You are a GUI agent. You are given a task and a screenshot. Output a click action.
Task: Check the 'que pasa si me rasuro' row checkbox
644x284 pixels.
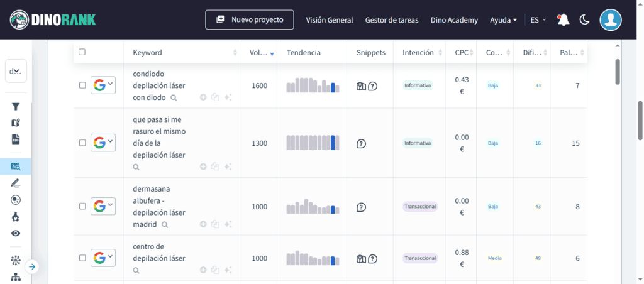tap(82, 143)
